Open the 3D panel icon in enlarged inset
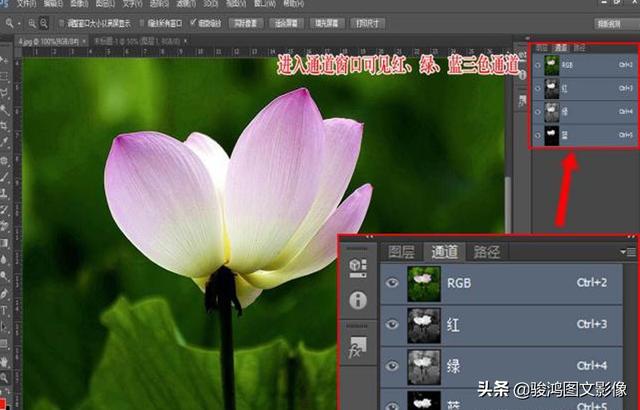 coord(358,267)
